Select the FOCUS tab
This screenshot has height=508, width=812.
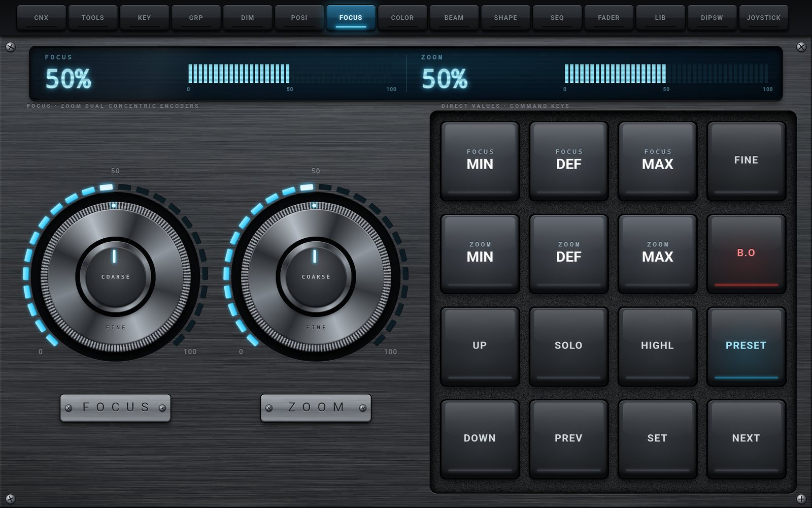(x=351, y=18)
